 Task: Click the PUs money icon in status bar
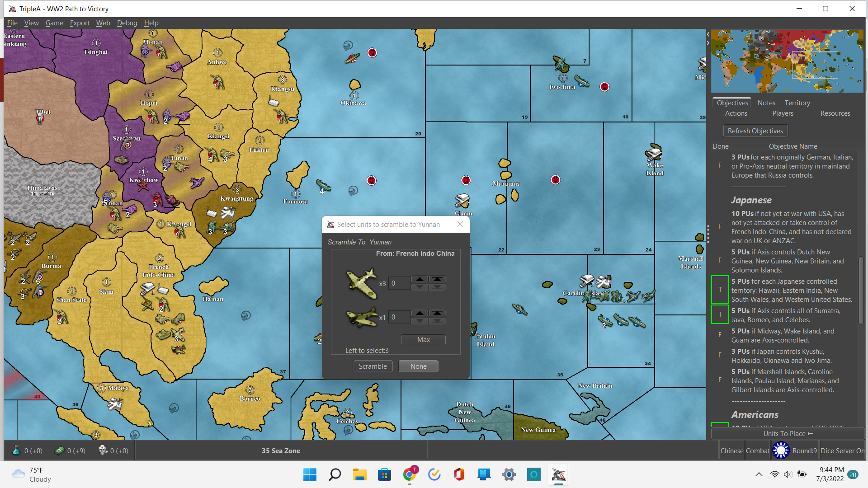coord(59,450)
